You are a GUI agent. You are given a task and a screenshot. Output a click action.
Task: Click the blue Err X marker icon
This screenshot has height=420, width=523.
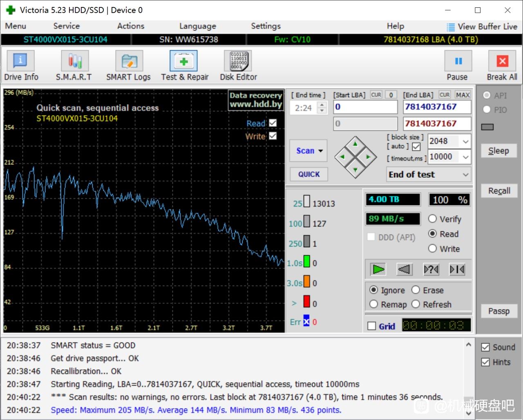pos(306,321)
